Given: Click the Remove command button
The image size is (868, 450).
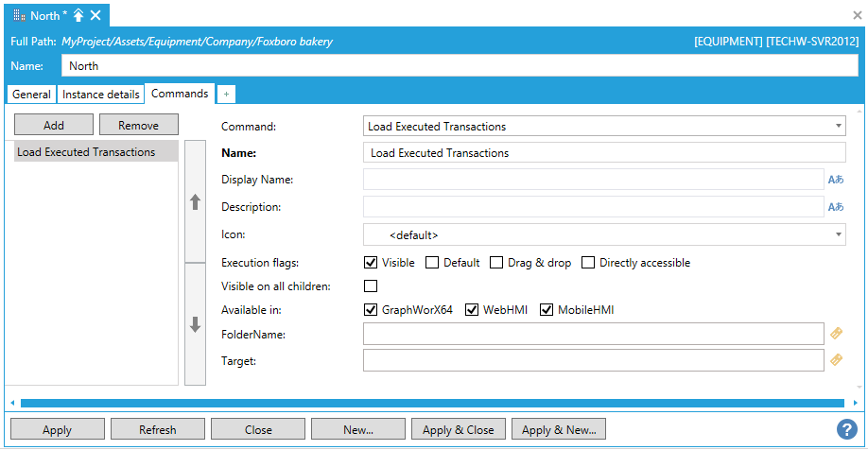Looking at the screenshot, I should 138,125.
